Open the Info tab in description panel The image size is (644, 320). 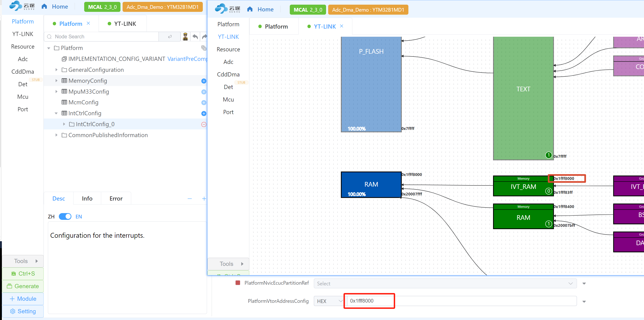[x=87, y=199]
